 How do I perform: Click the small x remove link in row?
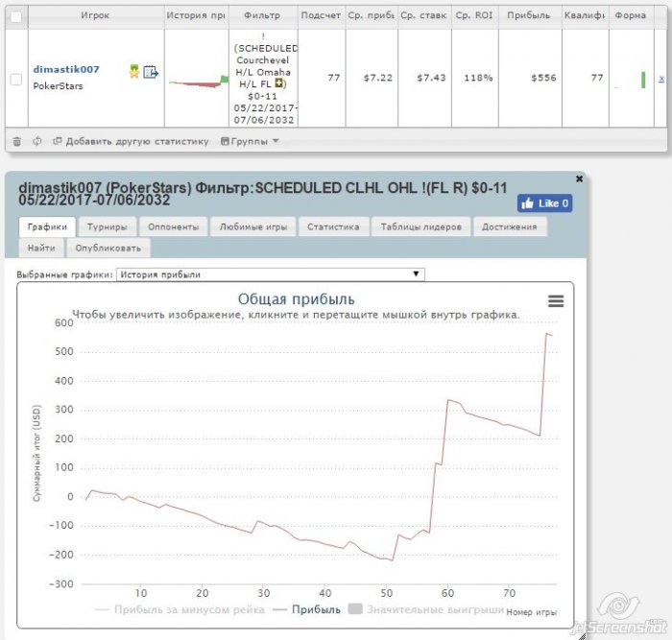661,79
